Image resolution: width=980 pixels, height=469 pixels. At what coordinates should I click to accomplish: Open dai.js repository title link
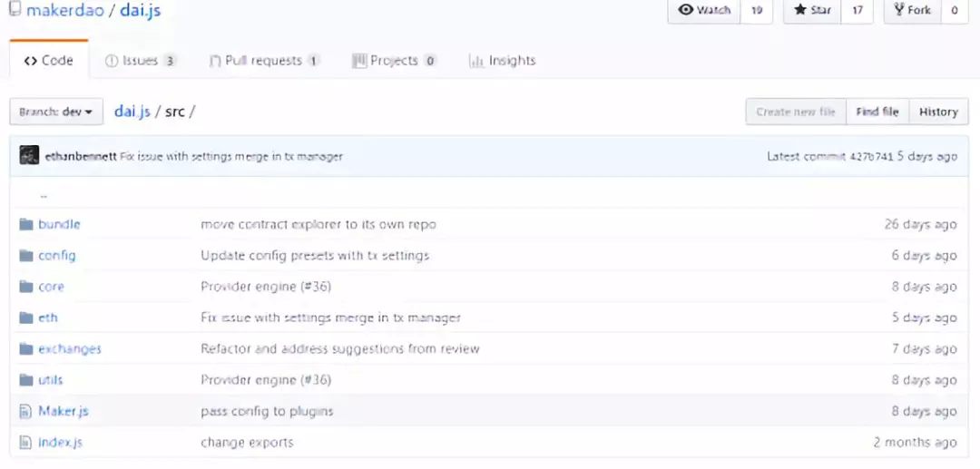point(141,10)
